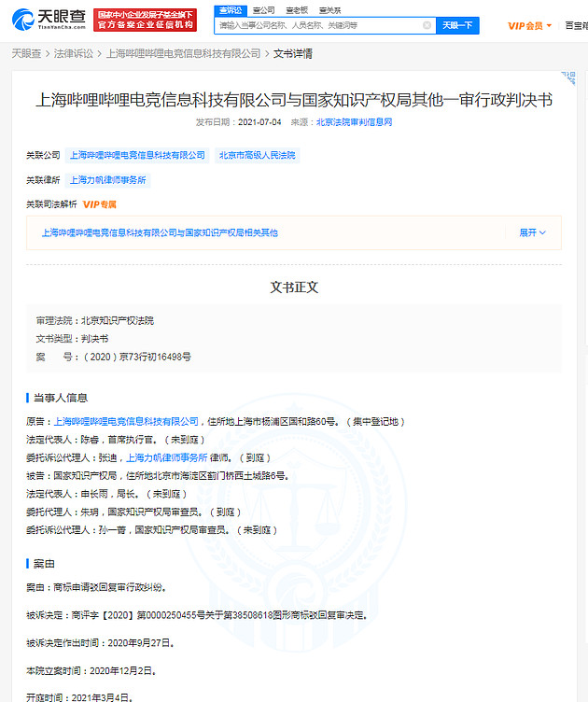Open related company tag 上海哔哩哔哩电竞信息科技有限公司
The width and height of the screenshot is (588, 702).
(x=137, y=155)
